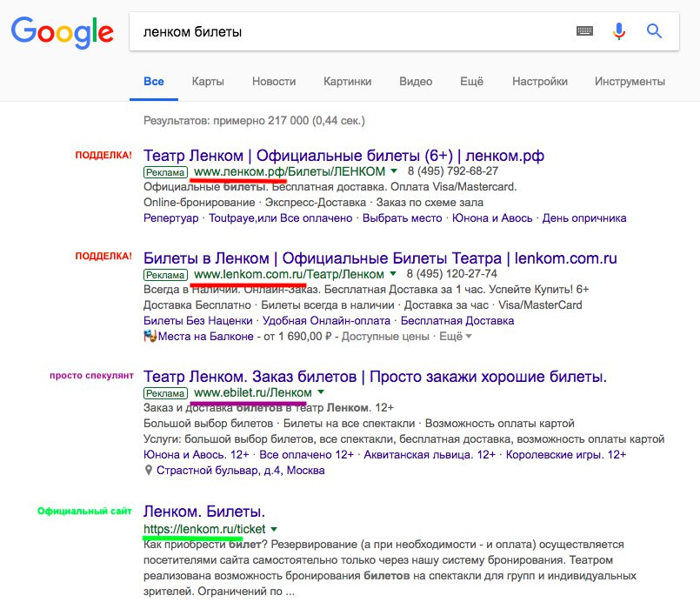Click the Реклама badge of the ленком.рф ad

click(x=165, y=172)
